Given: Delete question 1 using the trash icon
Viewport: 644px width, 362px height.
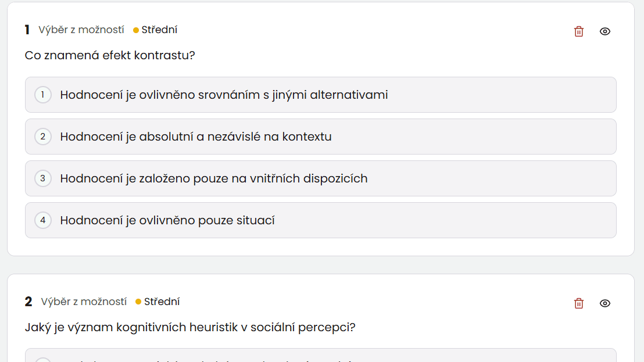Looking at the screenshot, I should point(578,31).
